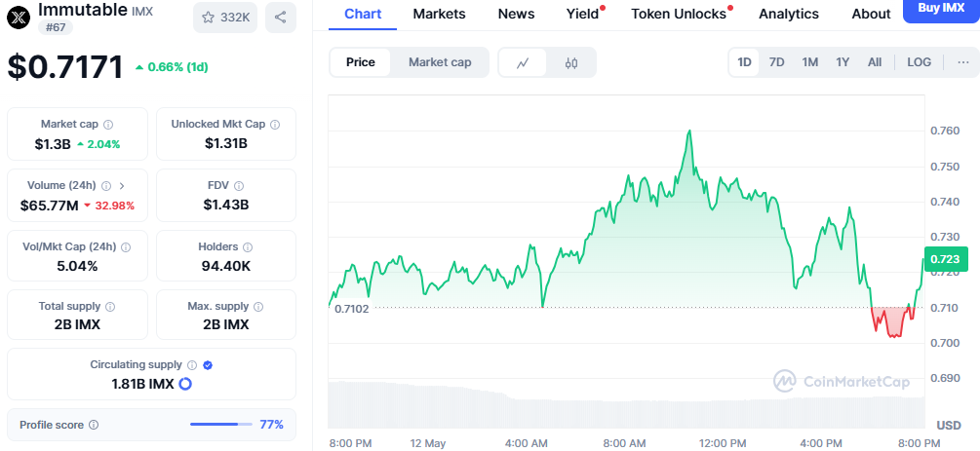The image size is (980, 451).
Task: Click the #67 rank badge
Action: 55,27
